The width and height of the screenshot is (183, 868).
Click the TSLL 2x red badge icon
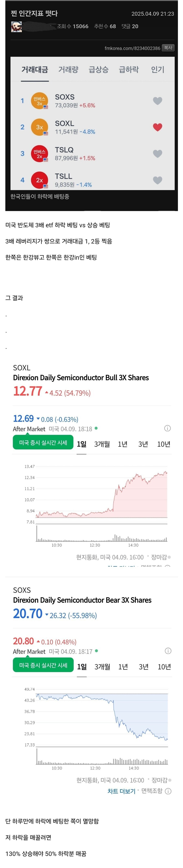pyautogui.click(x=39, y=180)
